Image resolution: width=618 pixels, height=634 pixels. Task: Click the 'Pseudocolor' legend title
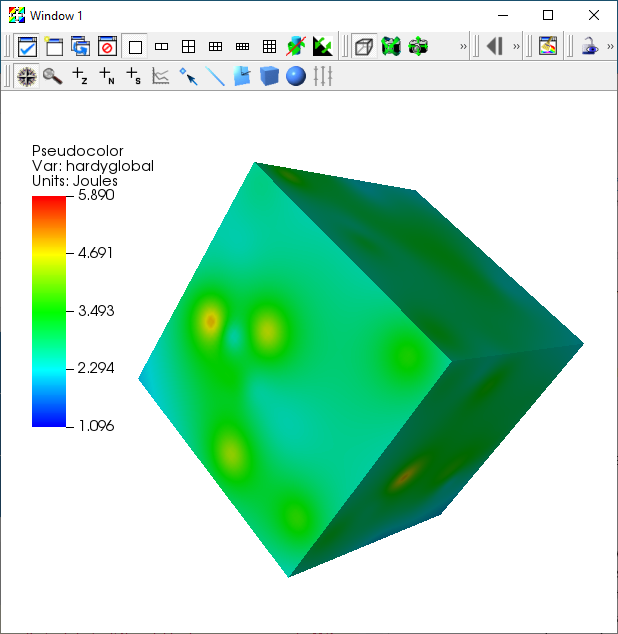point(78,151)
